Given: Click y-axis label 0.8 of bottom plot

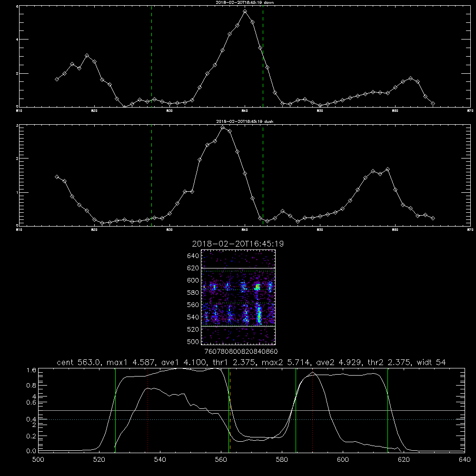Looking at the screenshot, I should pos(31,386).
